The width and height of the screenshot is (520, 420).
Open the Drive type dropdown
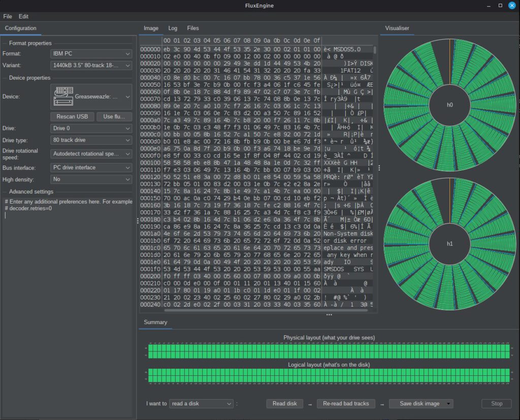coord(91,140)
